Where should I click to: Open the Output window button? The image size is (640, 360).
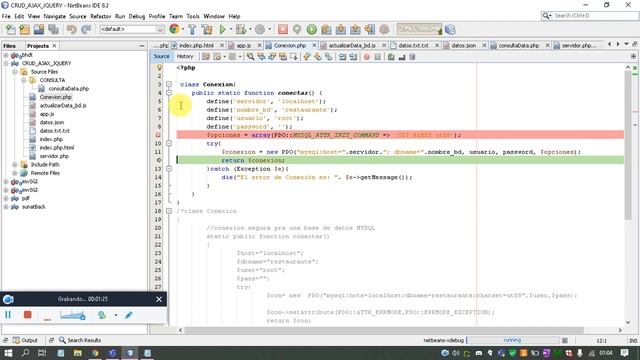coord(25,340)
